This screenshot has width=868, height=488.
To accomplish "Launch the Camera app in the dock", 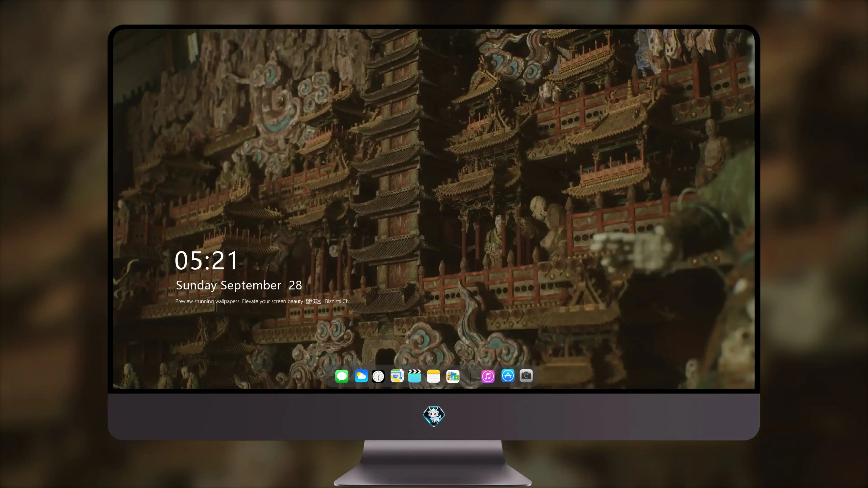I will pos(526,375).
